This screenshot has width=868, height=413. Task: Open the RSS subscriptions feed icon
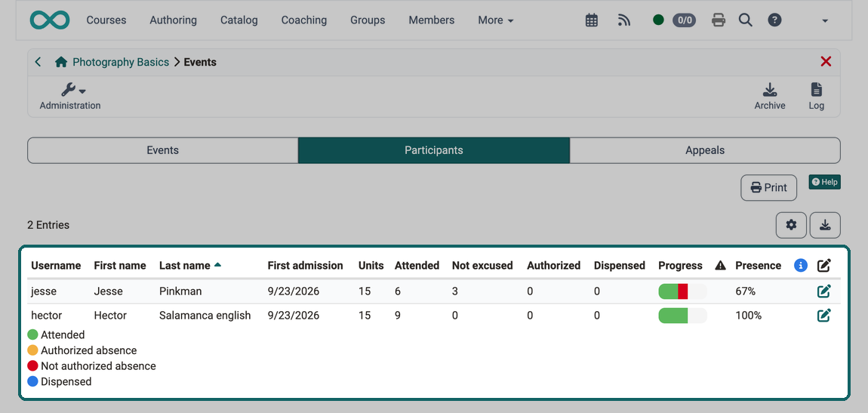[x=624, y=20]
